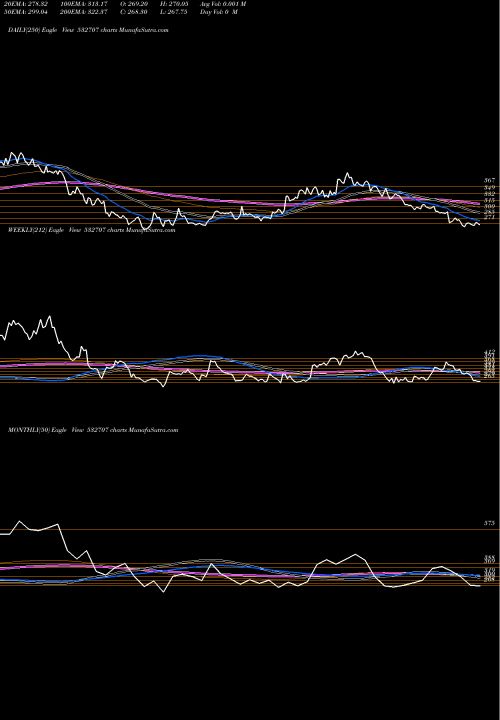Select the low price L: 267.75

click(174, 12)
